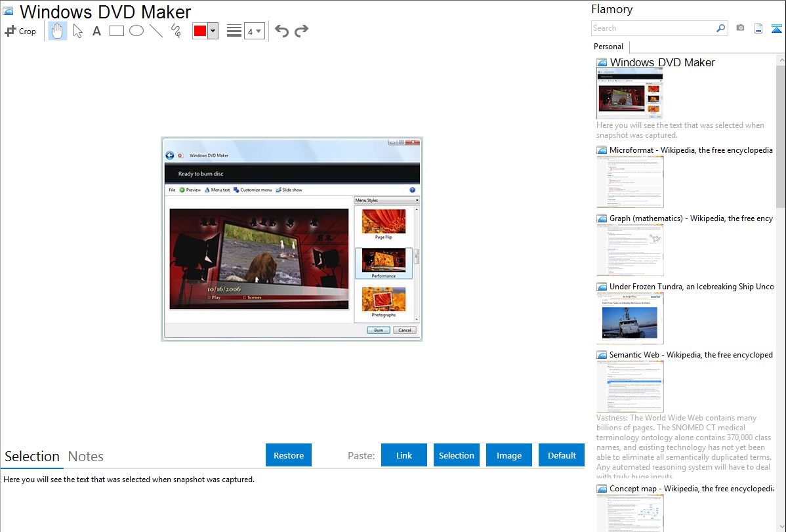Open the Under Frozen Tundra snapshot thumbnail
Image resolution: width=786 pixels, height=532 pixels.
coord(630,318)
